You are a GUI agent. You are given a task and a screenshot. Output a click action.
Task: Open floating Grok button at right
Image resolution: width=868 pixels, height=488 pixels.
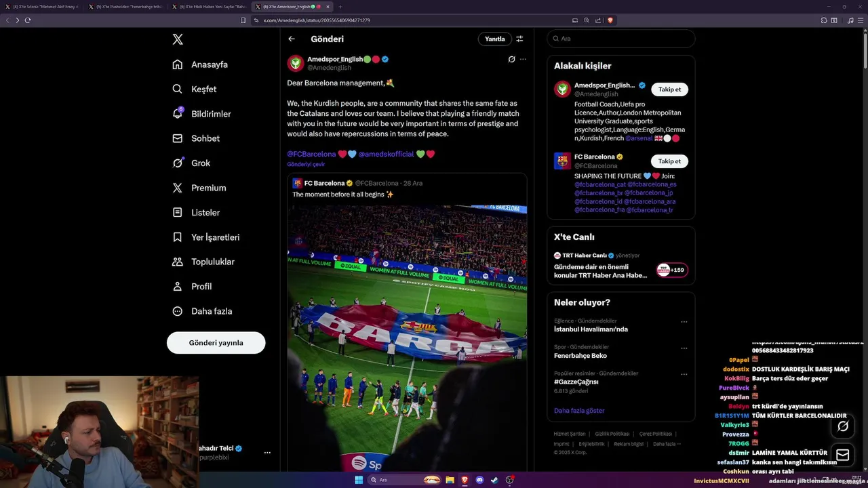843,426
